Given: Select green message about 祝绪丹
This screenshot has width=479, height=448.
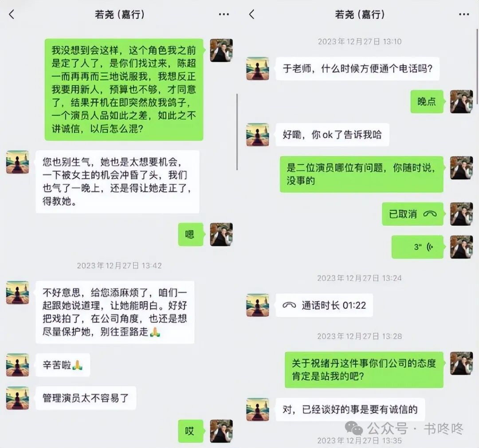Looking at the screenshot, I should [364, 370].
